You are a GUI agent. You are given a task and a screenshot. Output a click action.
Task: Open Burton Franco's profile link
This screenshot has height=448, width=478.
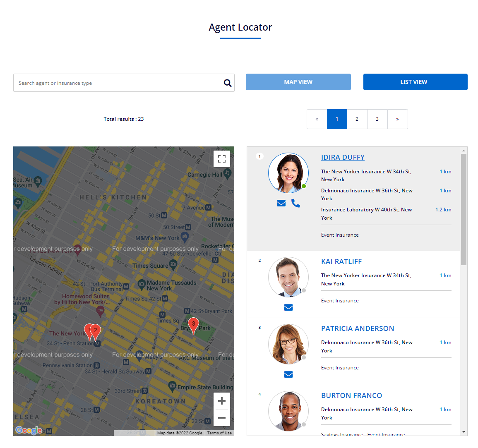[x=351, y=395]
